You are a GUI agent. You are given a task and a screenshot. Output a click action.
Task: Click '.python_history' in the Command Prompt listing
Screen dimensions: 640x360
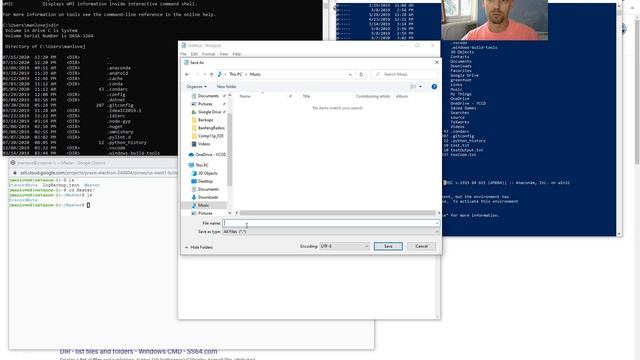[x=126, y=142]
